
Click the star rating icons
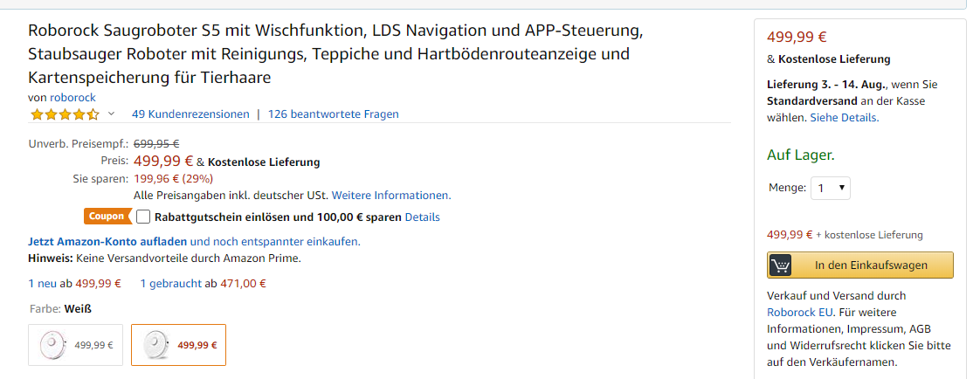[x=65, y=114]
